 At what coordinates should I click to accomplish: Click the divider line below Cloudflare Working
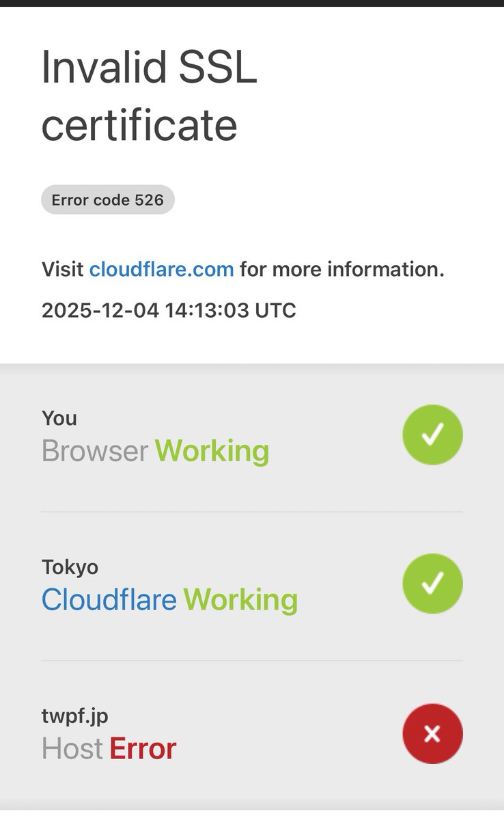[x=252, y=661]
